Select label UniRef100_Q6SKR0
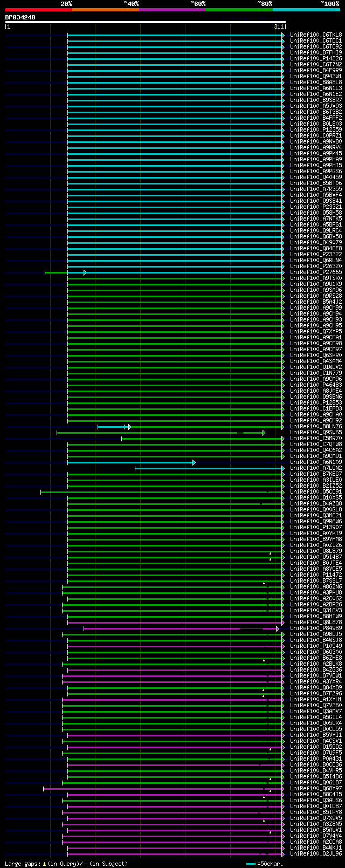The image size is (345, 868). click(x=316, y=355)
